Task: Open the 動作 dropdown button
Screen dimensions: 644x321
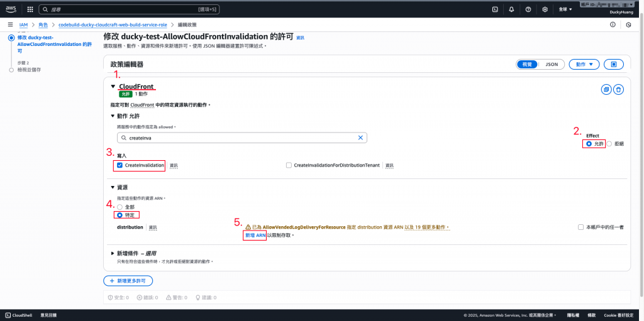Action: (584, 65)
